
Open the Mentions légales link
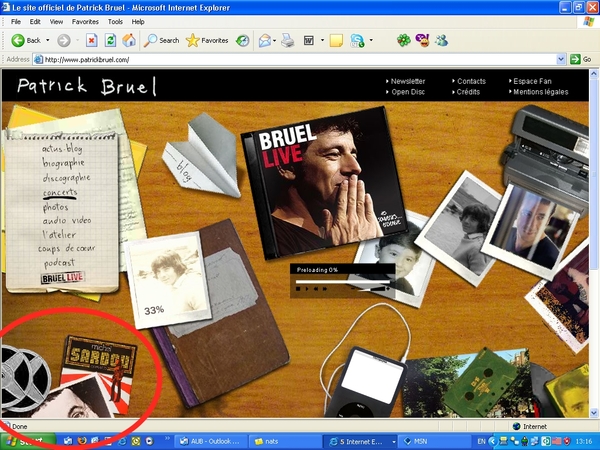point(540,92)
